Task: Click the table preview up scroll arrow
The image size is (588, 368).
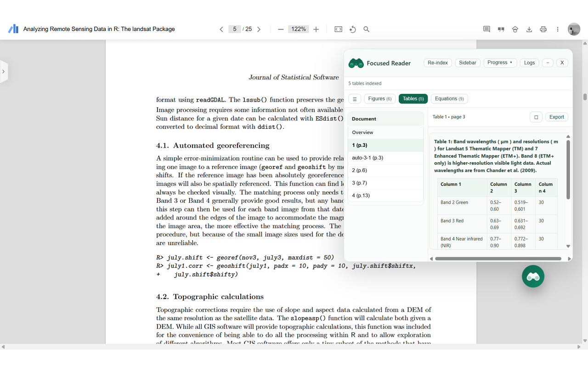Action: click(x=568, y=137)
